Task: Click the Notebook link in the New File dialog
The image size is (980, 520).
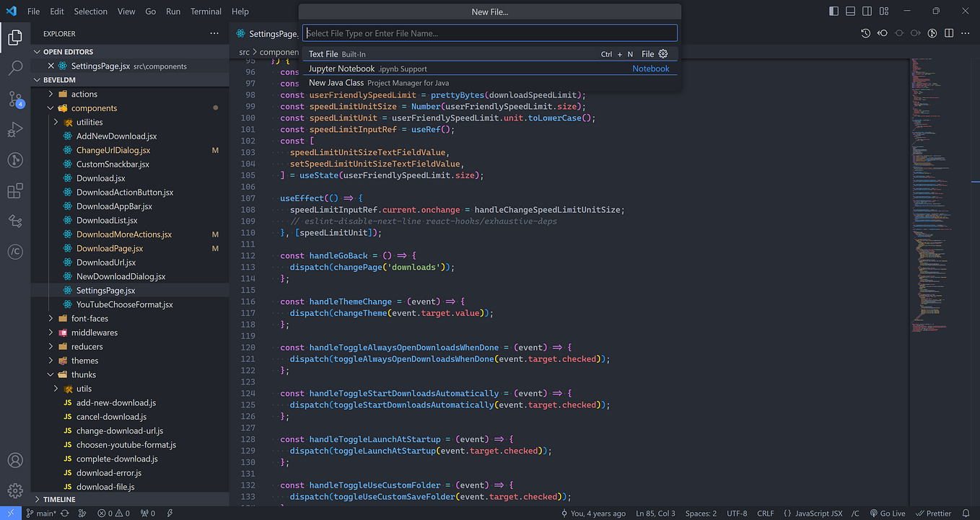Action: pos(651,68)
